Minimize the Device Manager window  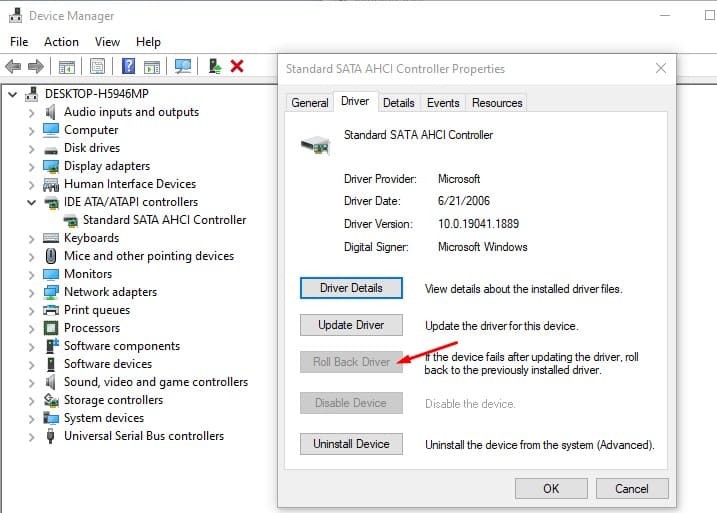(665, 15)
